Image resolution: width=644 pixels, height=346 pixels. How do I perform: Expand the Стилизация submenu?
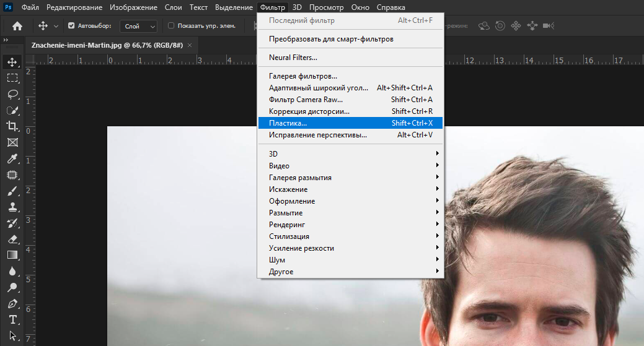[x=350, y=236]
